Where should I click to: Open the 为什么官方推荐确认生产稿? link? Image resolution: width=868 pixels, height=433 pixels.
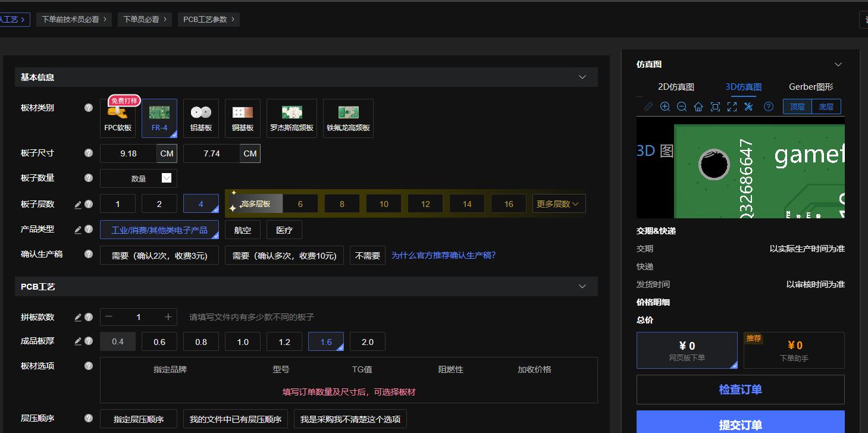point(443,255)
